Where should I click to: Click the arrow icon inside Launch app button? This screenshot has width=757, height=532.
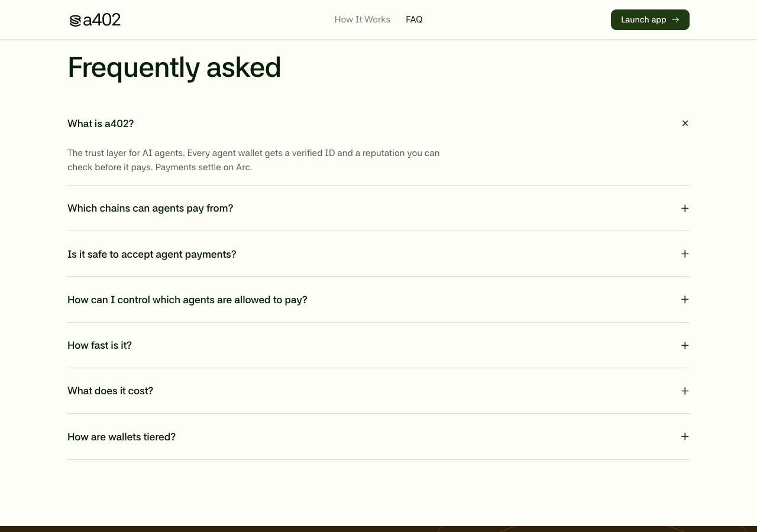click(675, 20)
